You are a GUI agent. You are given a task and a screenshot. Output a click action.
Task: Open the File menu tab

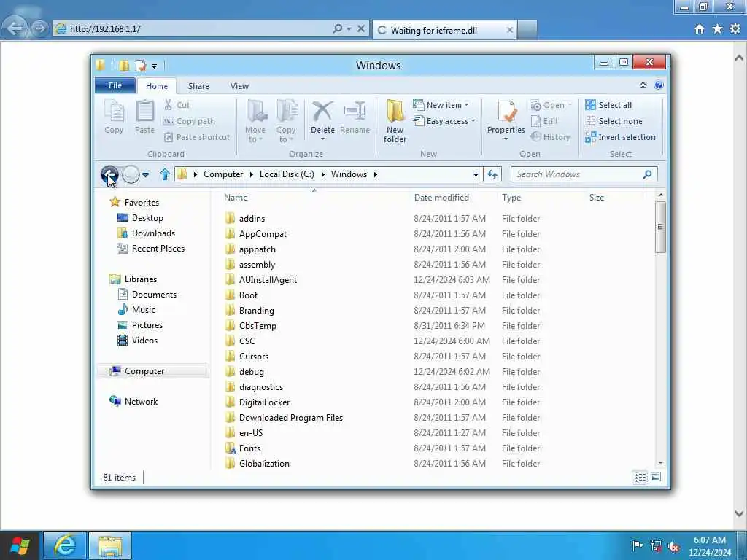115,85
